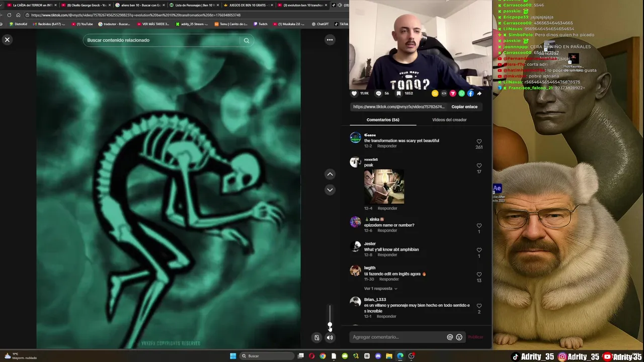Open Geese's profile avatar
Image resolution: width=644 pixels, height=362 pixels.
(x=355, y=138)
